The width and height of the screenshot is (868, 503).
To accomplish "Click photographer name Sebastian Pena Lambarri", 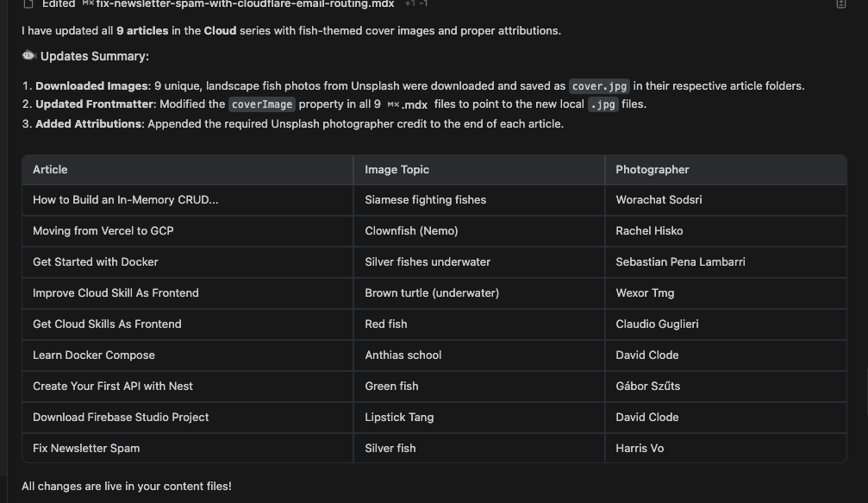I will point(680,262).
